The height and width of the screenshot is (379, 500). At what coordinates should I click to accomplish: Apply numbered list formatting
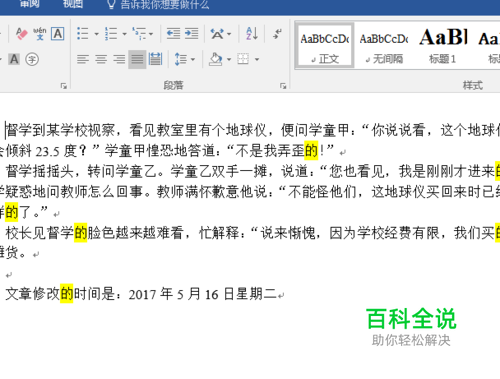(111, 34)
